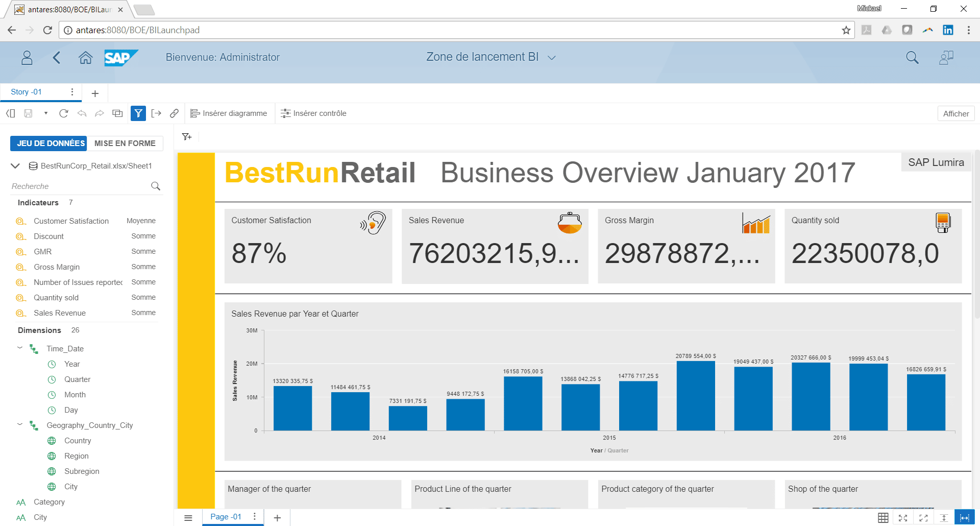Select the Subregion dimension
This screenshot has width=980, height=526.
82,471
